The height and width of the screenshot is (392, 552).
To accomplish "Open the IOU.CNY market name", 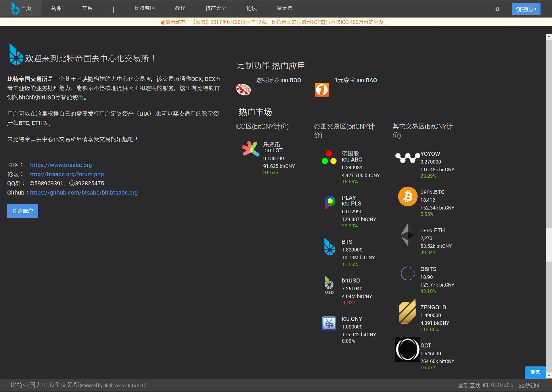I will [352, 319].
